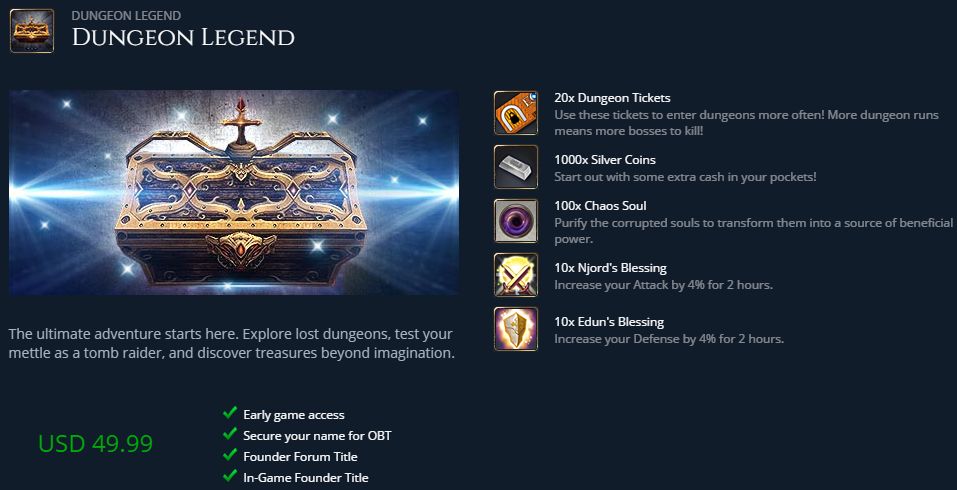Image resolution: width=957 pixels, height=490 pixels.
Task: Select the Dungeon Tickets item icon
Action: (516, 113)
